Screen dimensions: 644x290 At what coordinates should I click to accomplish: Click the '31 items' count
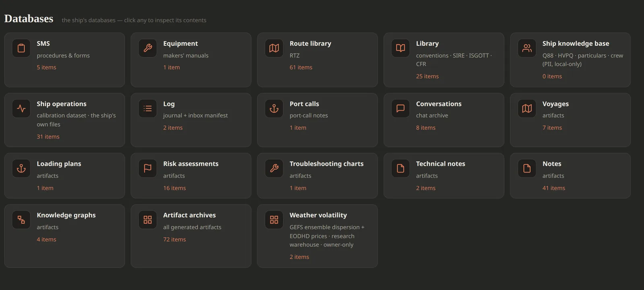point(48,136)
